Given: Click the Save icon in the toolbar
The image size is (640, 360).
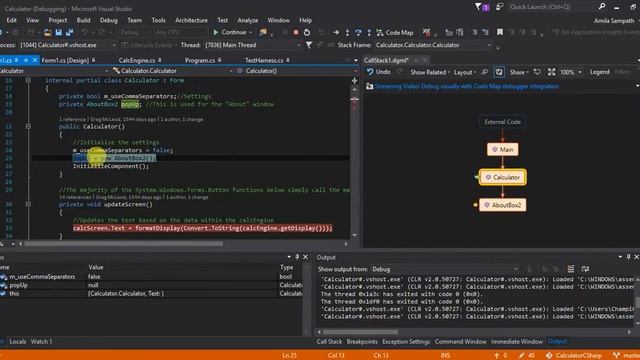Looking at the screenshot, I should tap(58, 33).
